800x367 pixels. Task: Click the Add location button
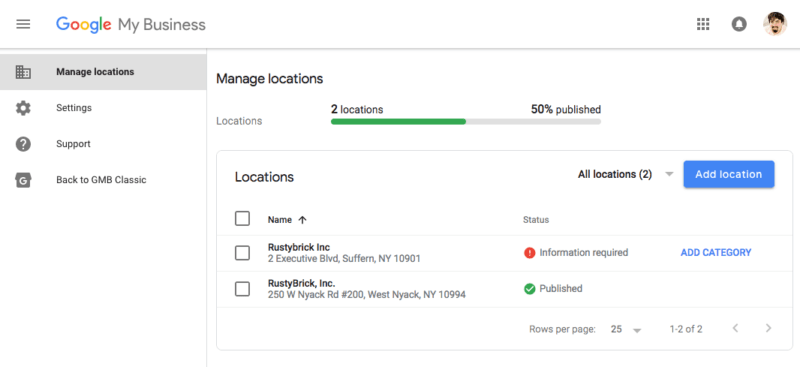(x=729, y=175)
